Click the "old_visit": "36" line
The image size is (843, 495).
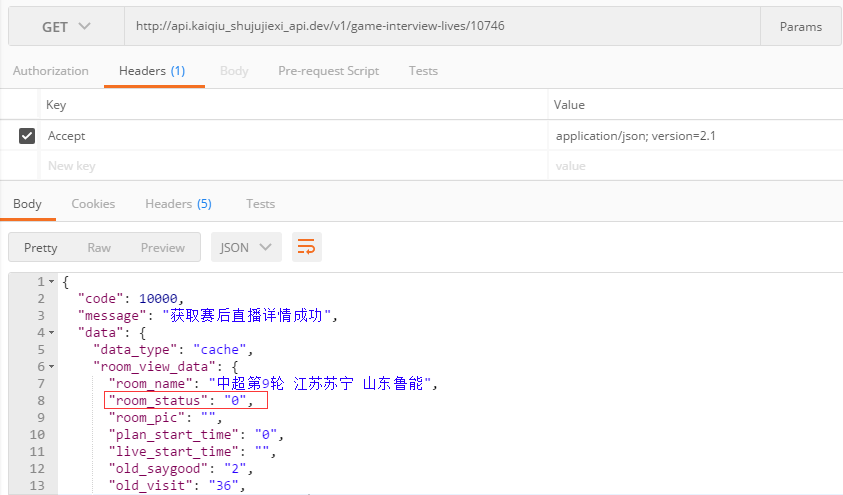click(177, 486)
